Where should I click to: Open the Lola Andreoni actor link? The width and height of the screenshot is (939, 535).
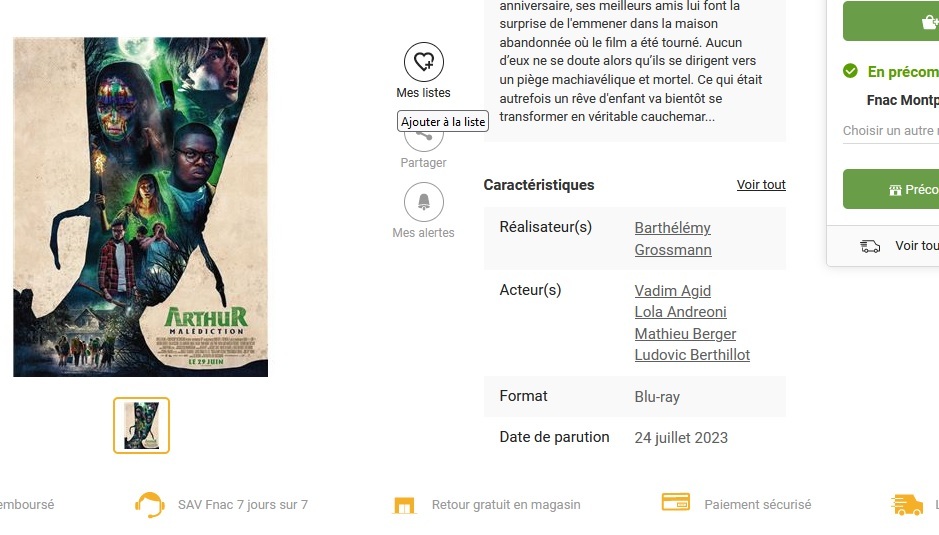click(680, 312)
